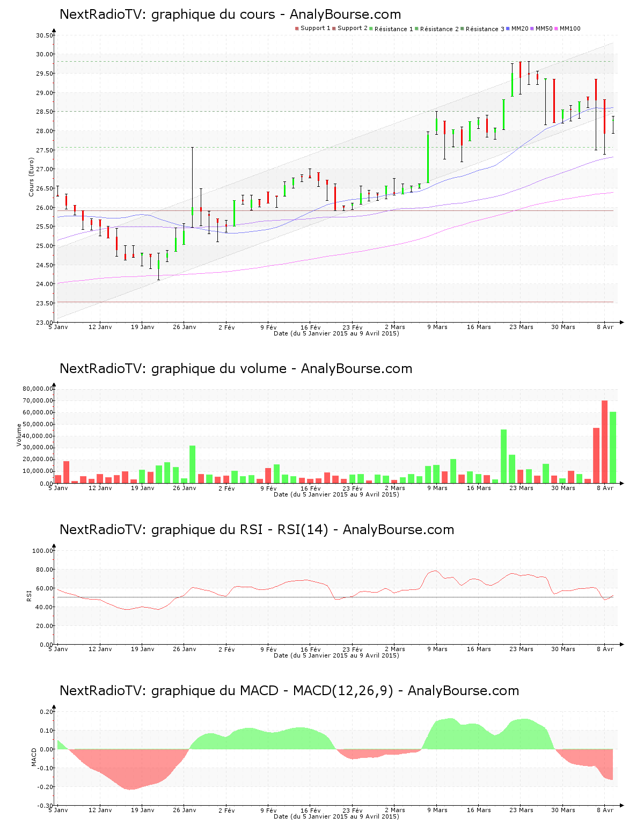The height and width of the screenshot is (832, 644).
Task: Click the Support 1 red legend swatch
Action: (297, 28)
